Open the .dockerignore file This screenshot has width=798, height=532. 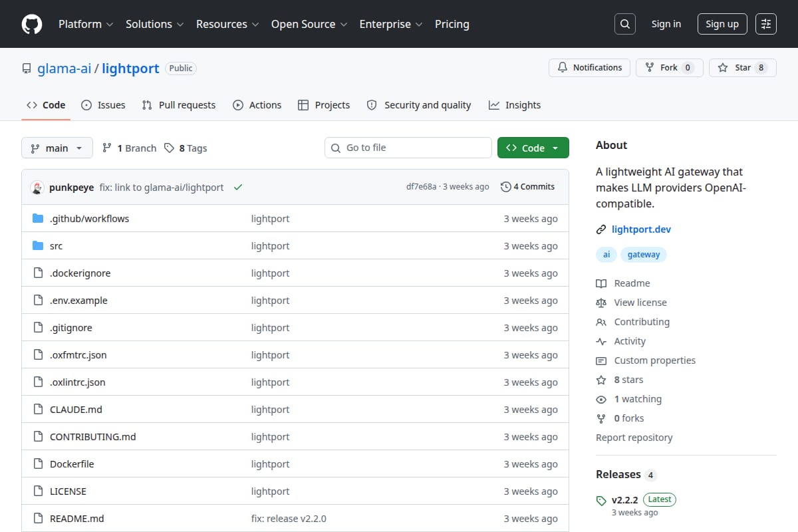[80, 273]
